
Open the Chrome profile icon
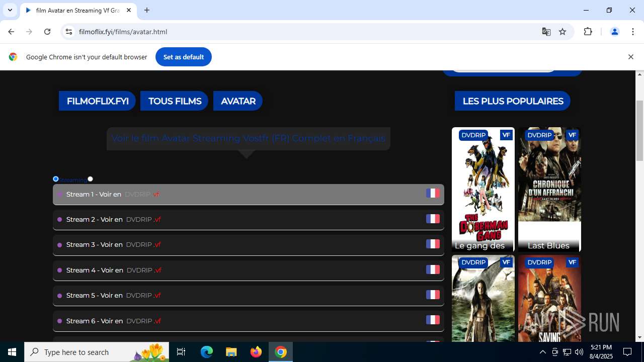614,32
